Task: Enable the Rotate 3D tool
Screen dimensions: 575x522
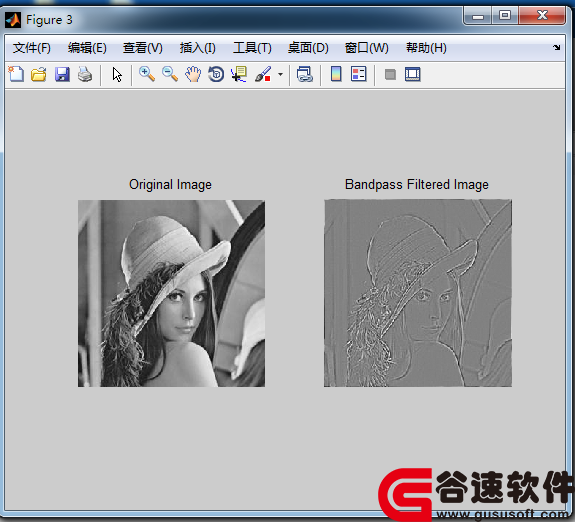Action: pos(216,74)
